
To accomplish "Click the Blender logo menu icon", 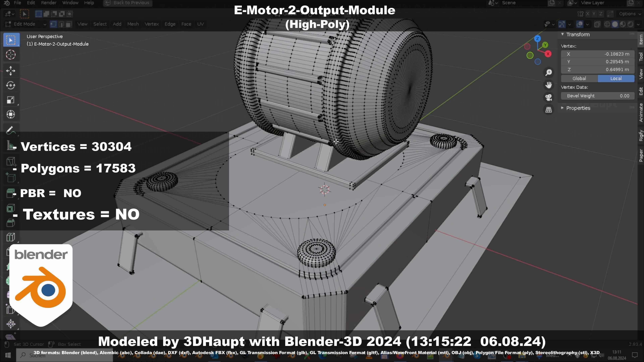I will (7, 3).
